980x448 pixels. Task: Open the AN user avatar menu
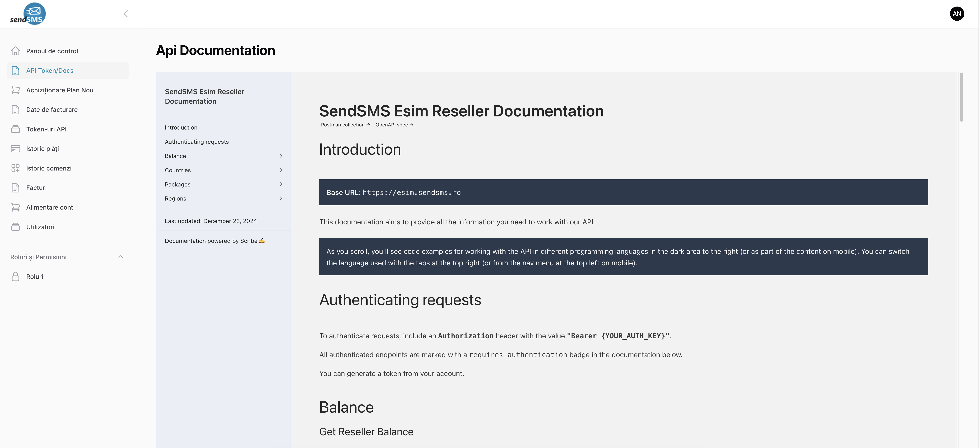pos(956,14)
